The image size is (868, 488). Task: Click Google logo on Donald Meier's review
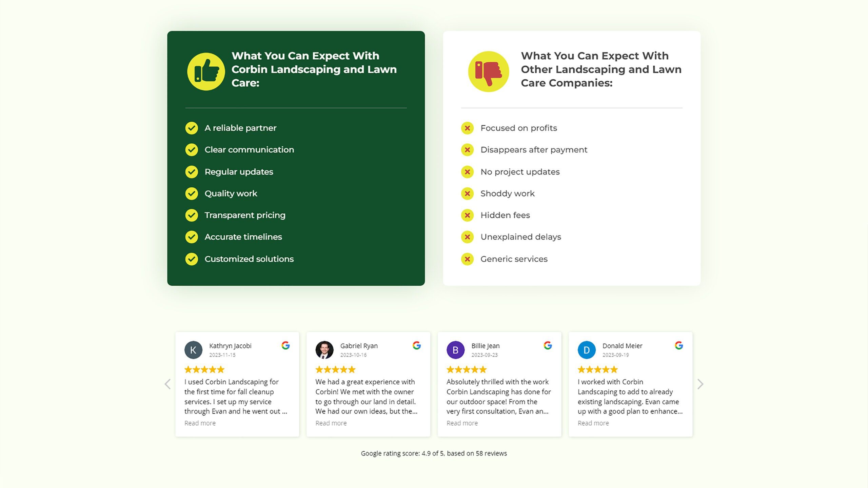click(x=679, y=345)
